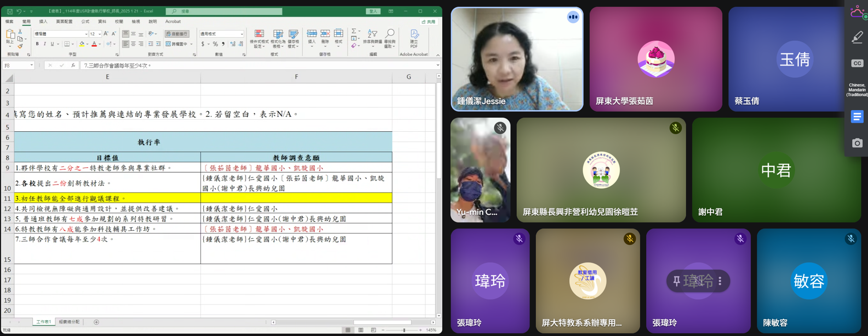
Task: Click the highlighter pen icon in side panel
Action: pyautogui.click(x=857, y=37)
